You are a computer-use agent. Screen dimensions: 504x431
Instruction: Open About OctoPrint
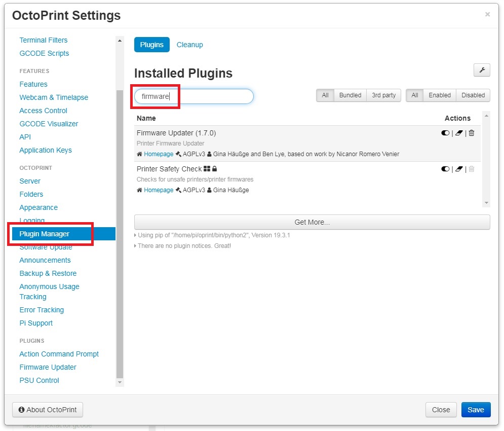(48, 410)
